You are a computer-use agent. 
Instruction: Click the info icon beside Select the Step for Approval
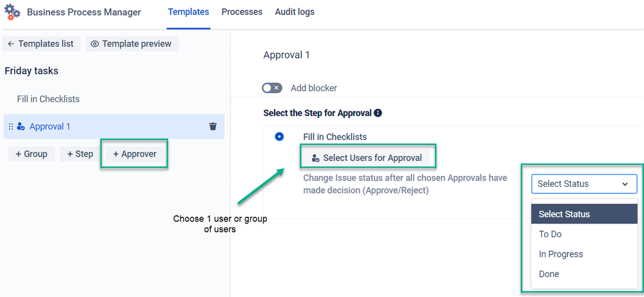(x=378, y=113)
